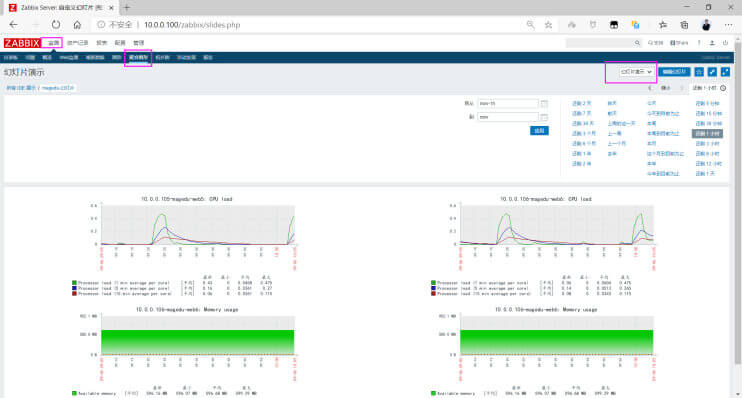742x398 pixels.
Task: Open the Administration top menu
Action: 138,43
